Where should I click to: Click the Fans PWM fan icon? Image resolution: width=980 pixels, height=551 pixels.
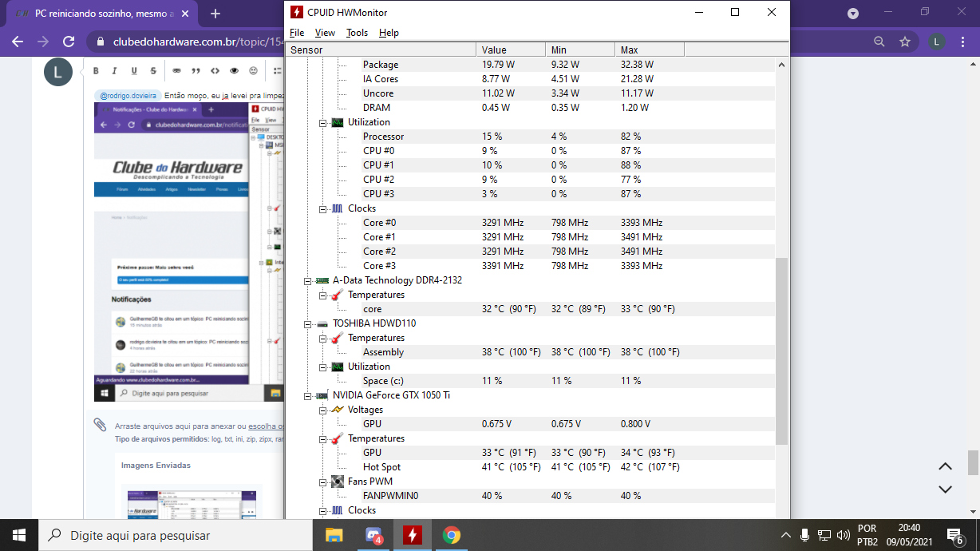[x=338, y=482]
